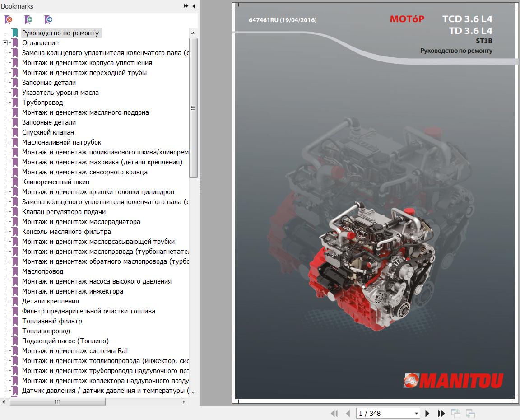Click the ST3B label on the cover
The image size is (520, 420).
tap(484, 41)
